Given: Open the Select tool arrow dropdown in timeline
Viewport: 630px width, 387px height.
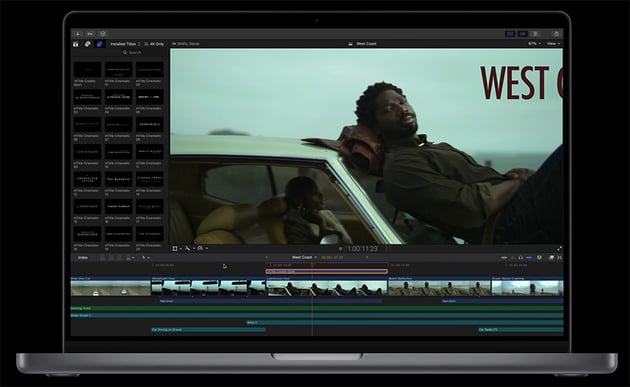Looking at the screenshot, I should pos(145,258).
